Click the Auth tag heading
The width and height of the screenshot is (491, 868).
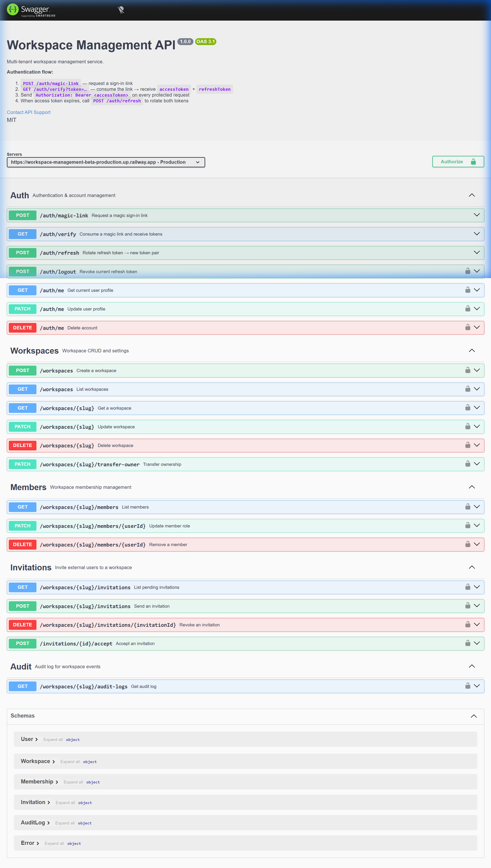[20, 195]
